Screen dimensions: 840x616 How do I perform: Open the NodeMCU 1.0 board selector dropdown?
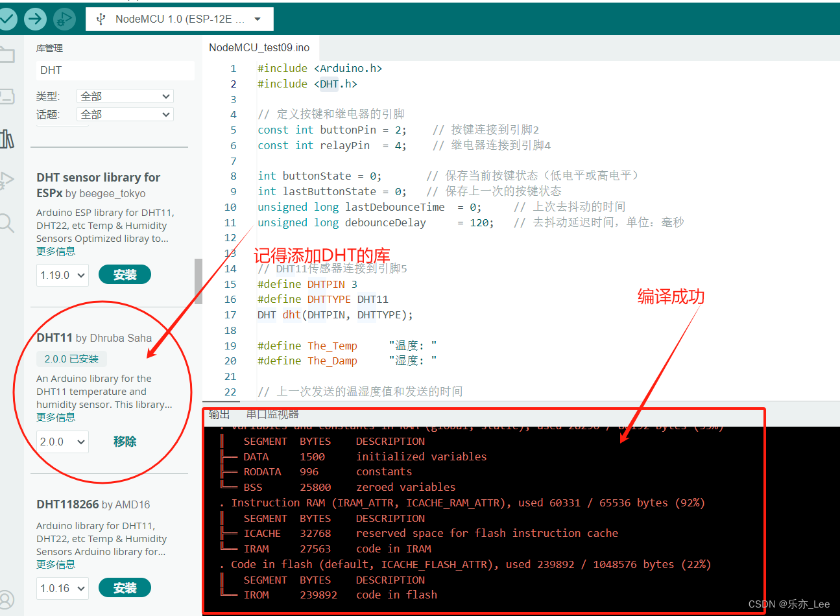pos(179,19)
